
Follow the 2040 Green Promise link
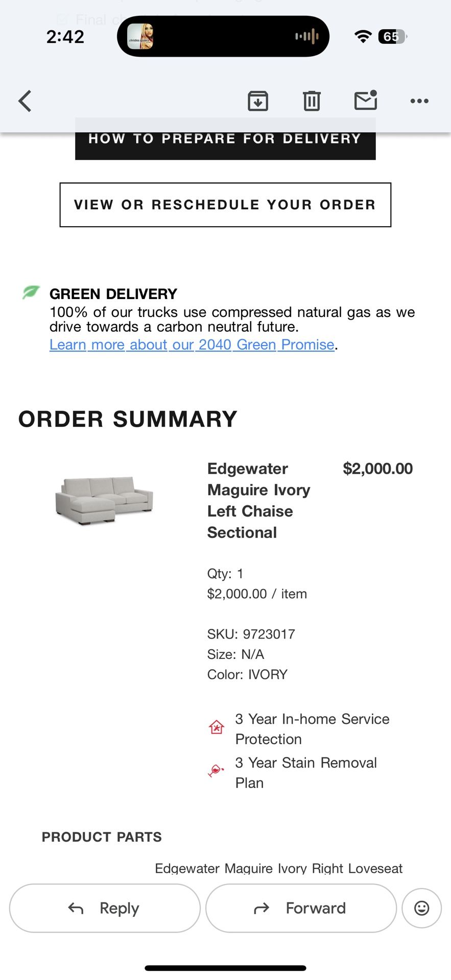191,345
